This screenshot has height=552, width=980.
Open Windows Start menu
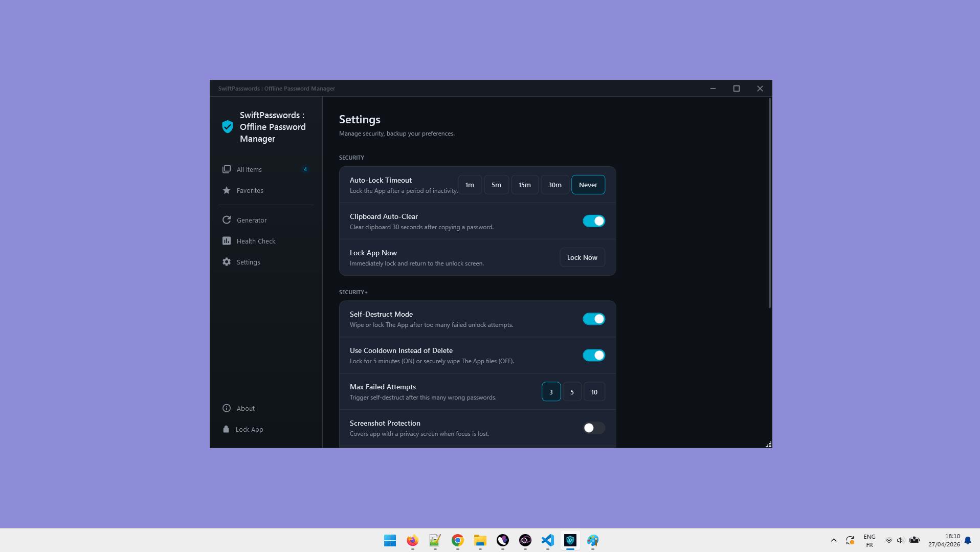click(x=390, y=540)
